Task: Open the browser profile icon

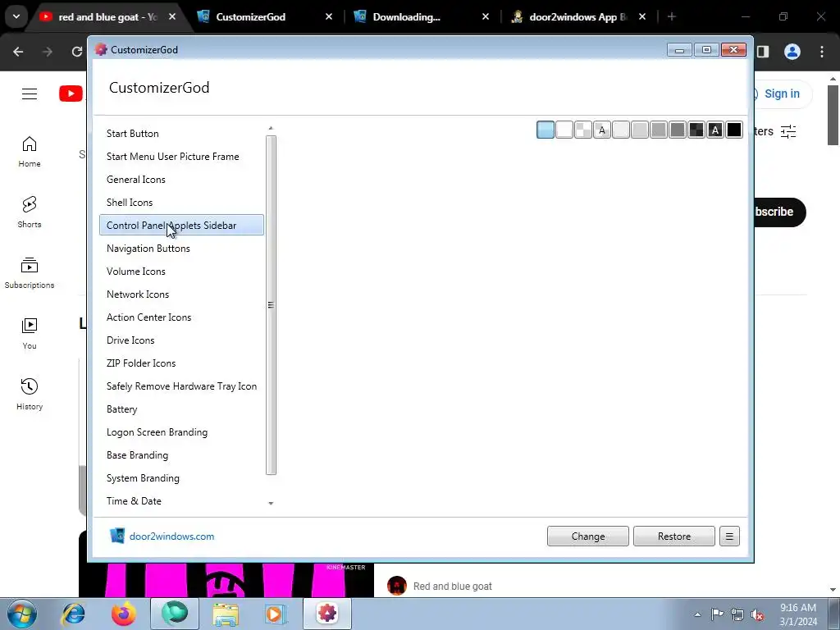Action: coord(792,52)
